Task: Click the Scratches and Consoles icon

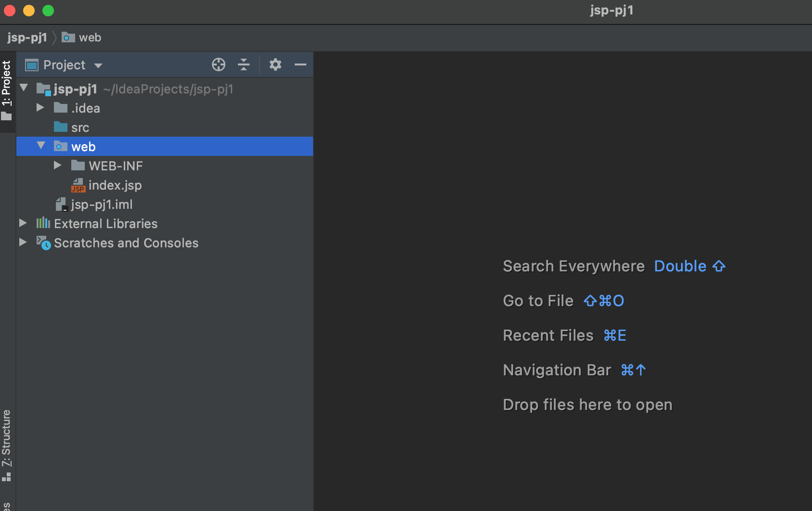Action: [x=43, y=243]
